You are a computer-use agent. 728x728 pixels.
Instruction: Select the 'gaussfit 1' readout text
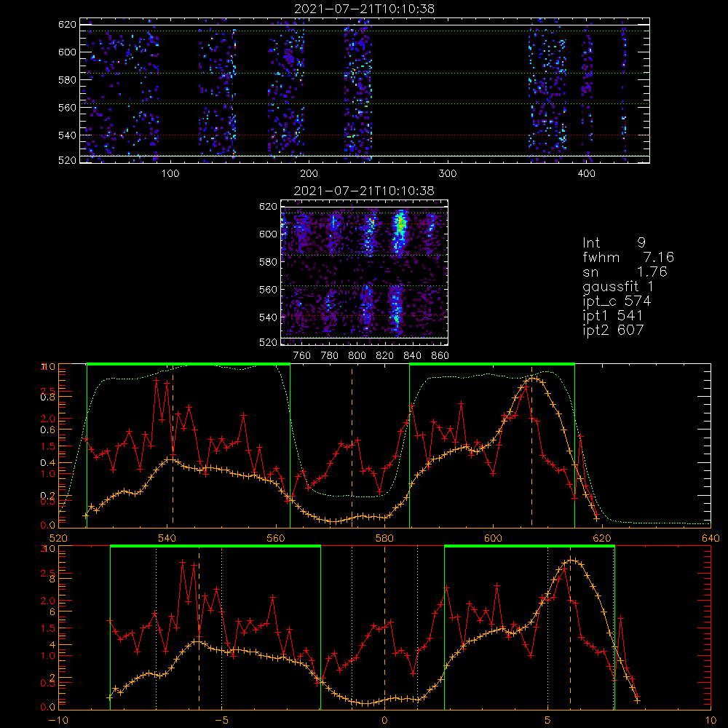618,286
